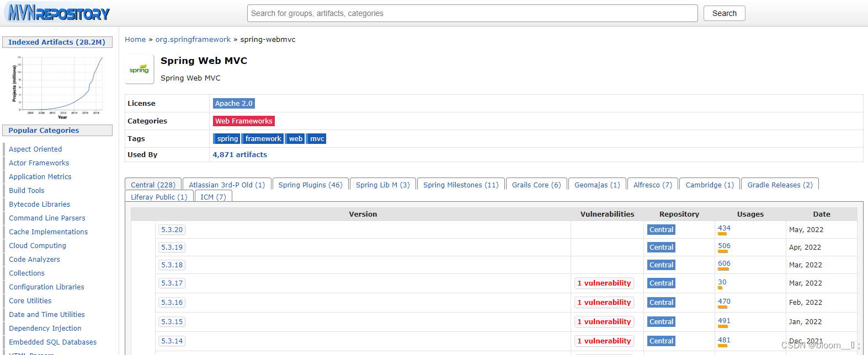Open version 5.3.20

[x=172, y=230]
